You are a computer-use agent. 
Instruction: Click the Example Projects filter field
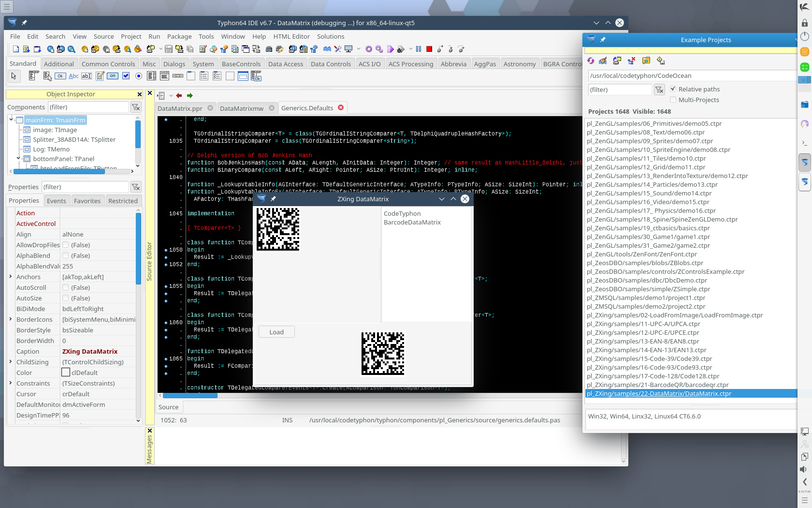click(620, 90)
